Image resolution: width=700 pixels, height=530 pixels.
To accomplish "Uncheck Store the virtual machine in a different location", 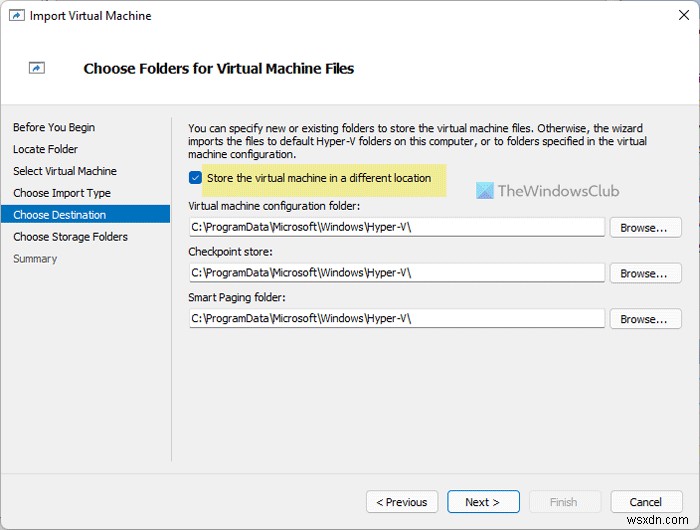I will tap(195, 178).
